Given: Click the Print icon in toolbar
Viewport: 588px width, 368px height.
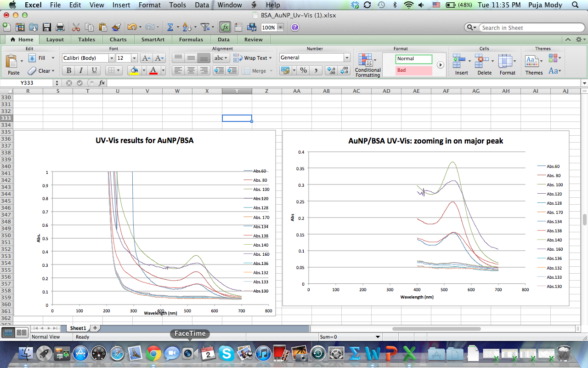Looking at the screenshot, I should 60,28.
